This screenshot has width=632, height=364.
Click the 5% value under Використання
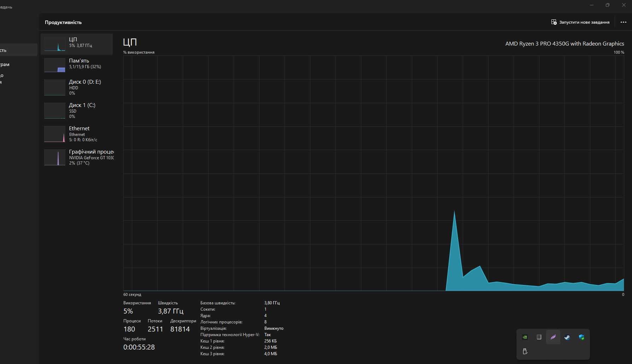(x=128, y=311)
